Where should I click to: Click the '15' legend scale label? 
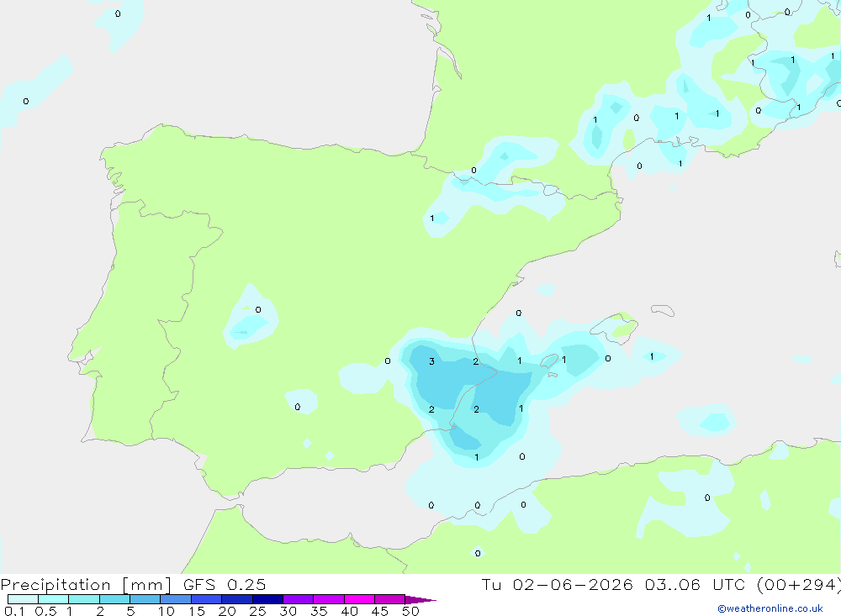(197, 611)
